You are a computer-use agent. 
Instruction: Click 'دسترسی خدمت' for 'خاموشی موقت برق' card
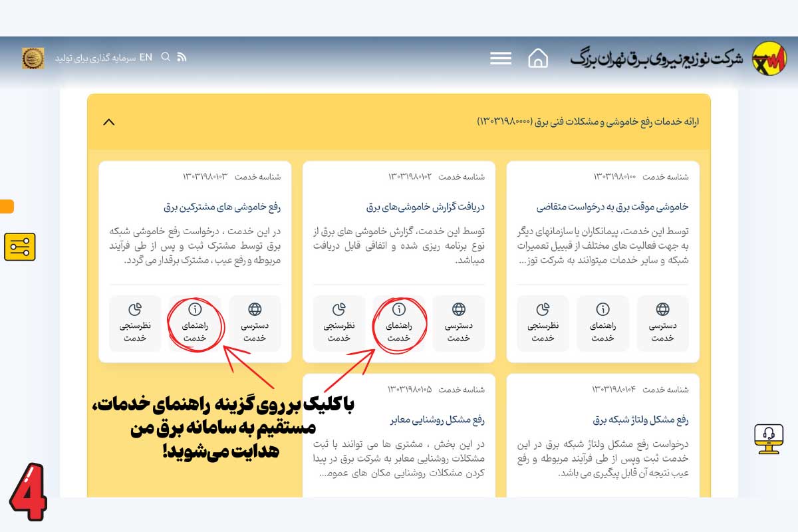(662, 323)
